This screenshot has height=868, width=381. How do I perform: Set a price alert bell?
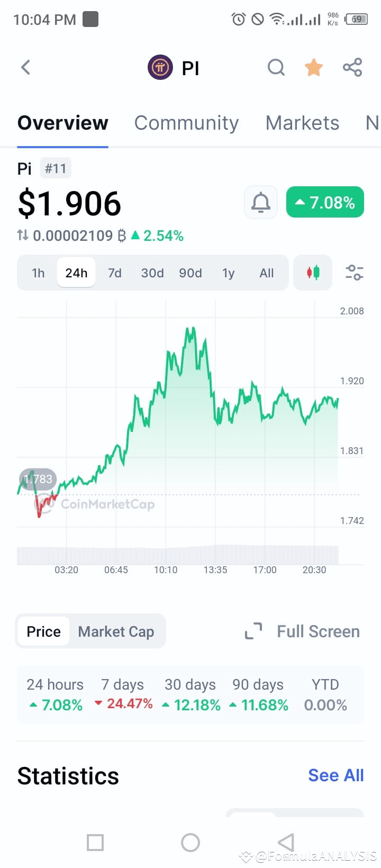[x=261, y=202]
